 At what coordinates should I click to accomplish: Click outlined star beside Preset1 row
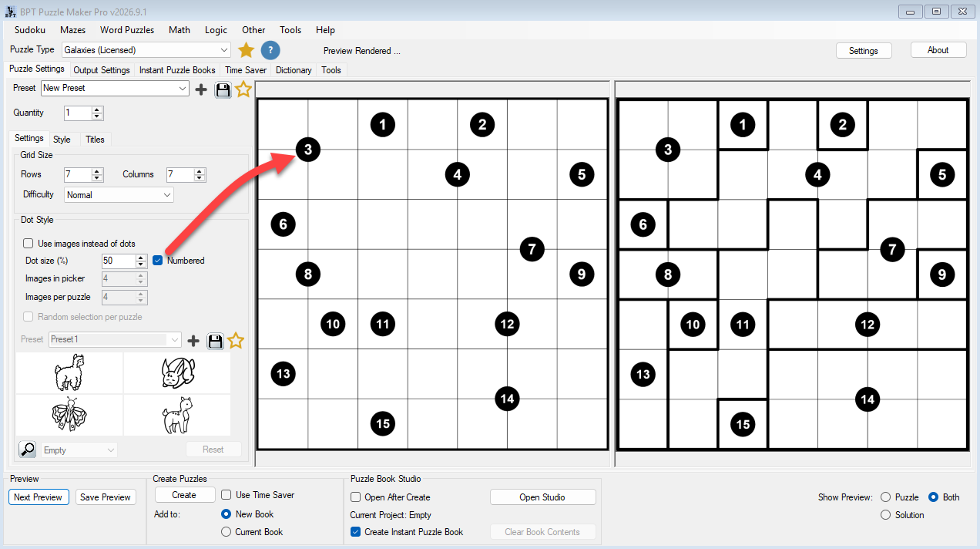coord(236,340)
